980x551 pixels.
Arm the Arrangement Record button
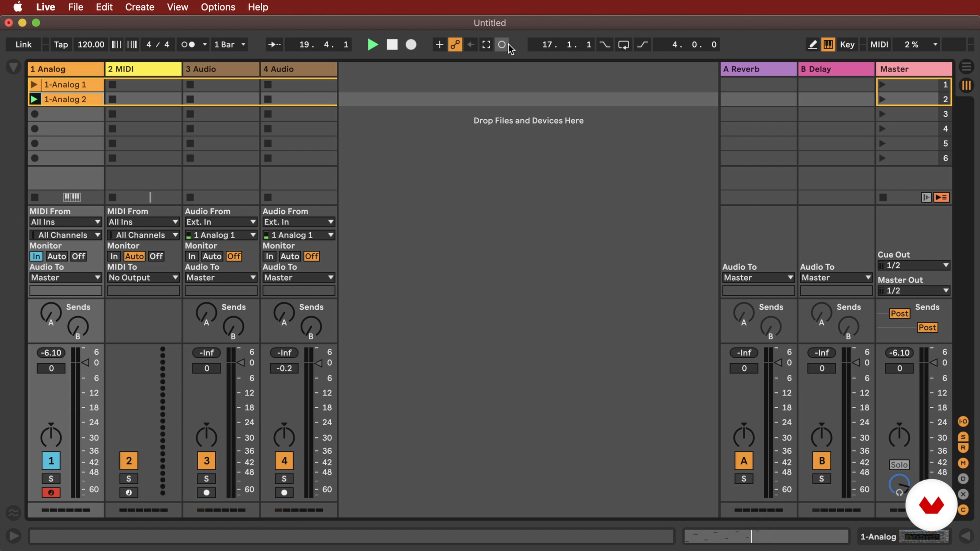(411, 44)
